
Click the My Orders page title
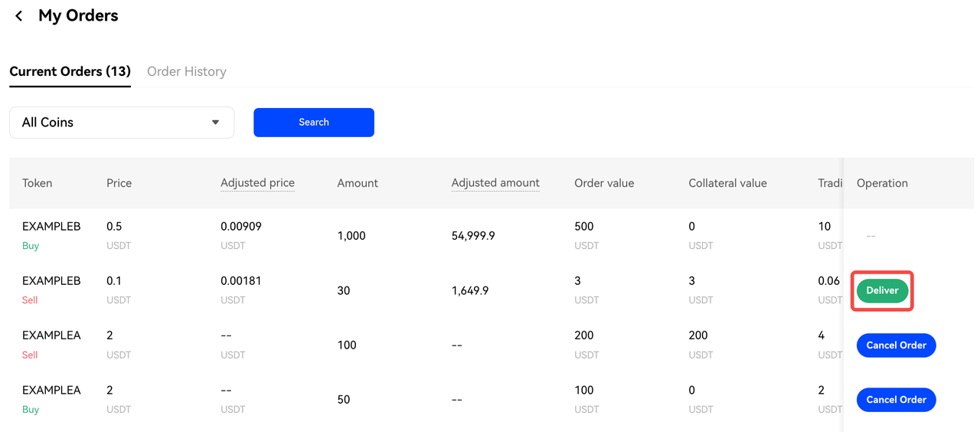[78, 16]
